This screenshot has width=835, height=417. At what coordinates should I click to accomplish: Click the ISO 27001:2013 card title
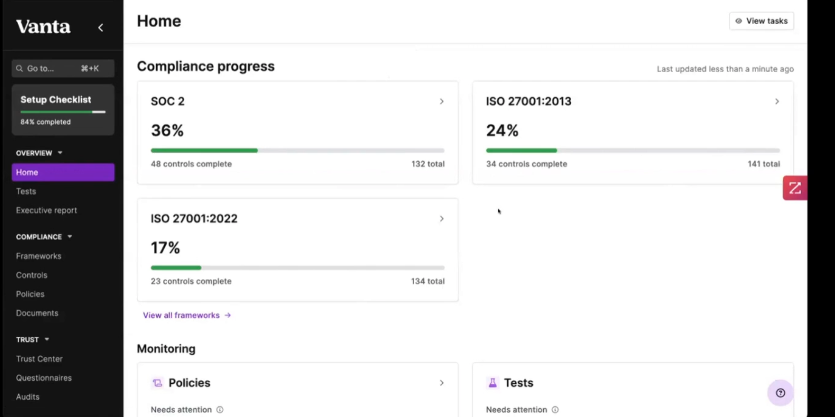(x=528, y=101)
